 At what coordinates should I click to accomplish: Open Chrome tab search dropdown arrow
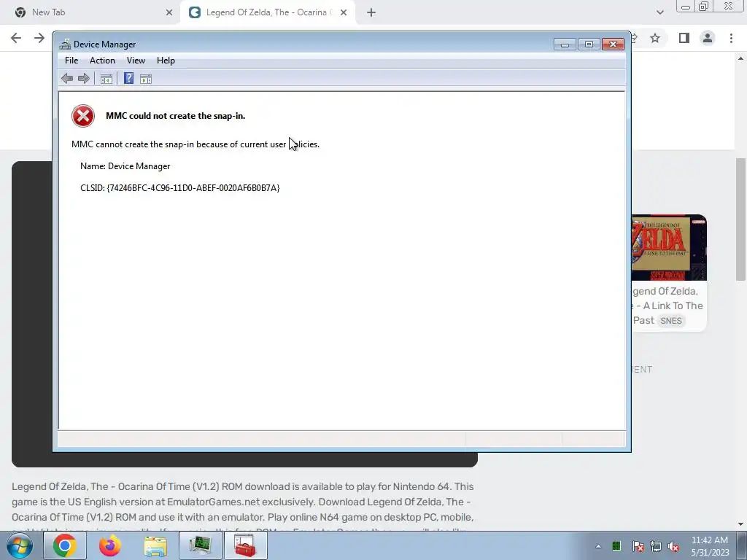pyautogui.click(x=659, y=12)
